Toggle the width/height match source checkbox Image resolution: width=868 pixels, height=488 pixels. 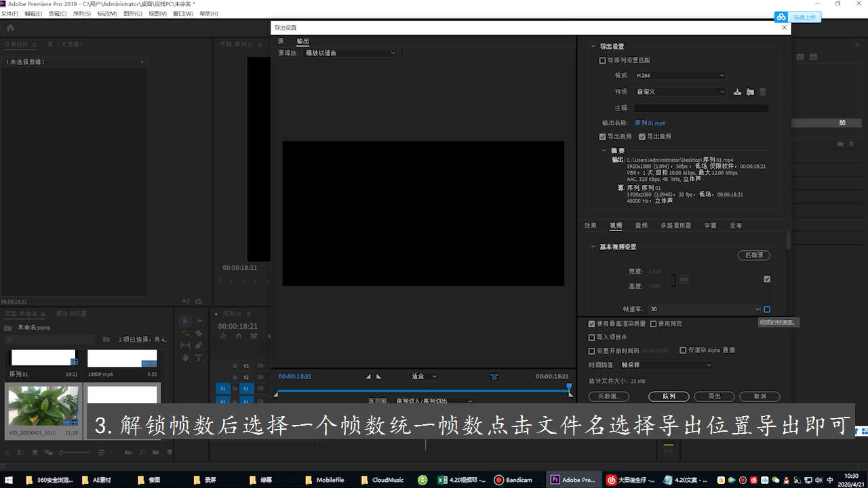click(767, 279)
